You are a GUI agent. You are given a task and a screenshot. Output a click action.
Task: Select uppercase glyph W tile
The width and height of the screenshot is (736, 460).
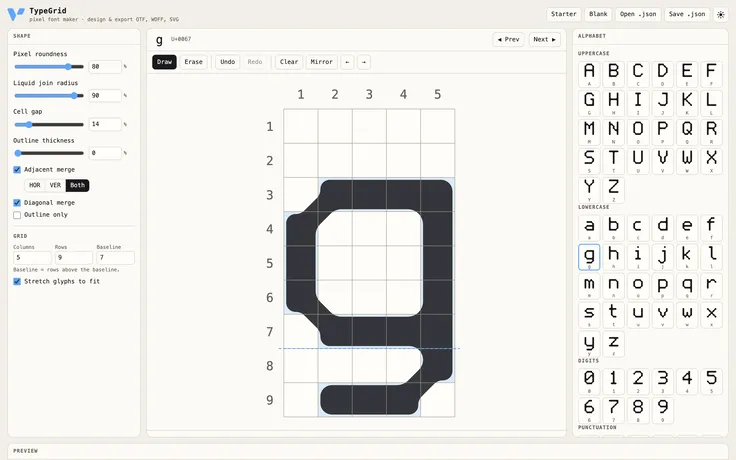687,161
